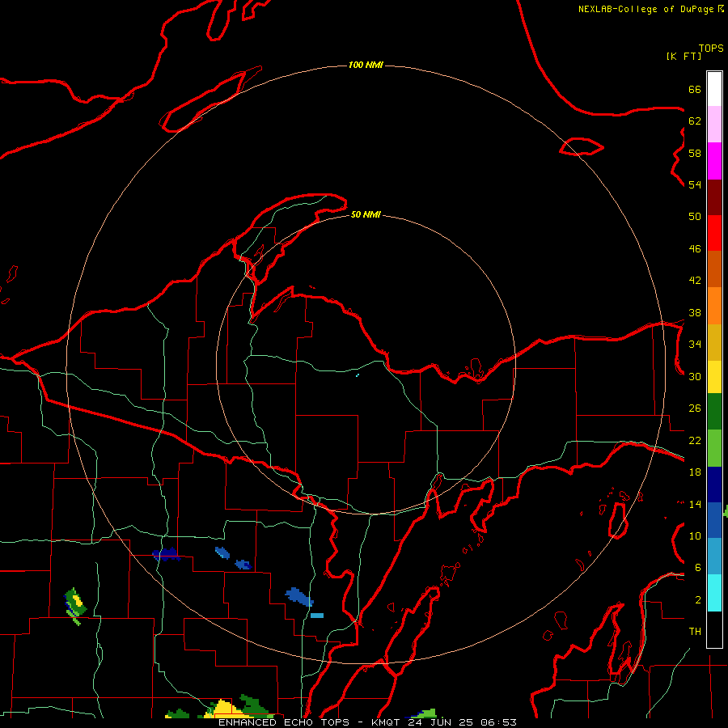This screenshot has width=728, height=728.
Task: Click the small light-blue rectangular echo
Action: (316, 616)
